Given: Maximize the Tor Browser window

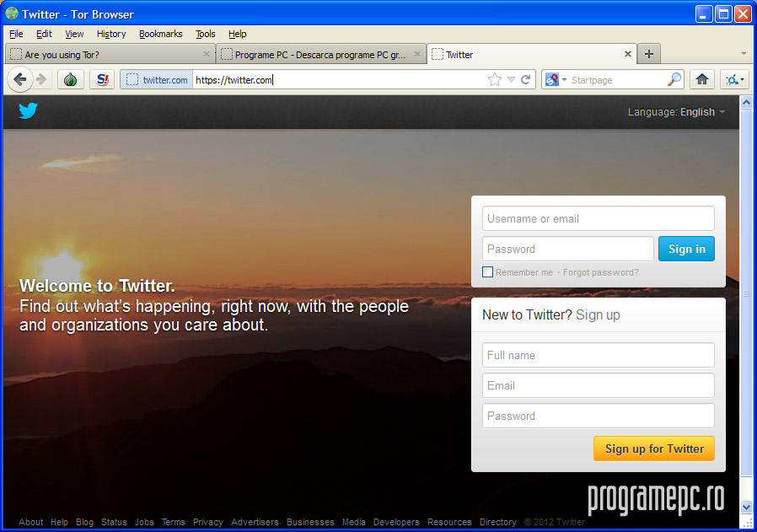Looking at the screenshot, I should [x=723, y=14].
